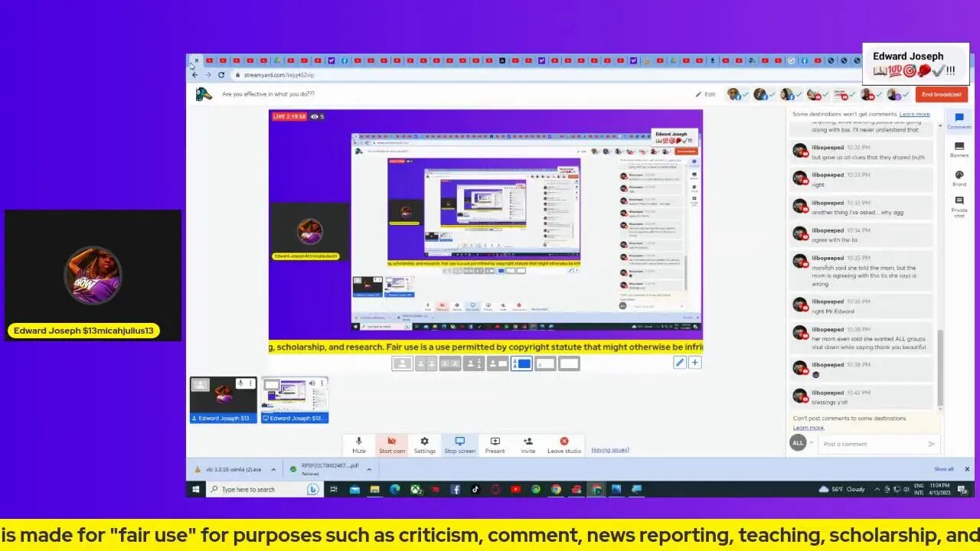Show hidden system tray icons
Viewport: 980px width, 551px height.
tap(877, 490)
